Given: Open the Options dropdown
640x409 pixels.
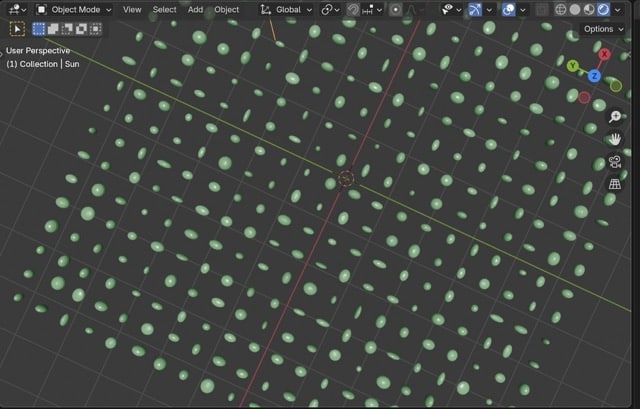Looking at the screenshot, I should [603, 29].
